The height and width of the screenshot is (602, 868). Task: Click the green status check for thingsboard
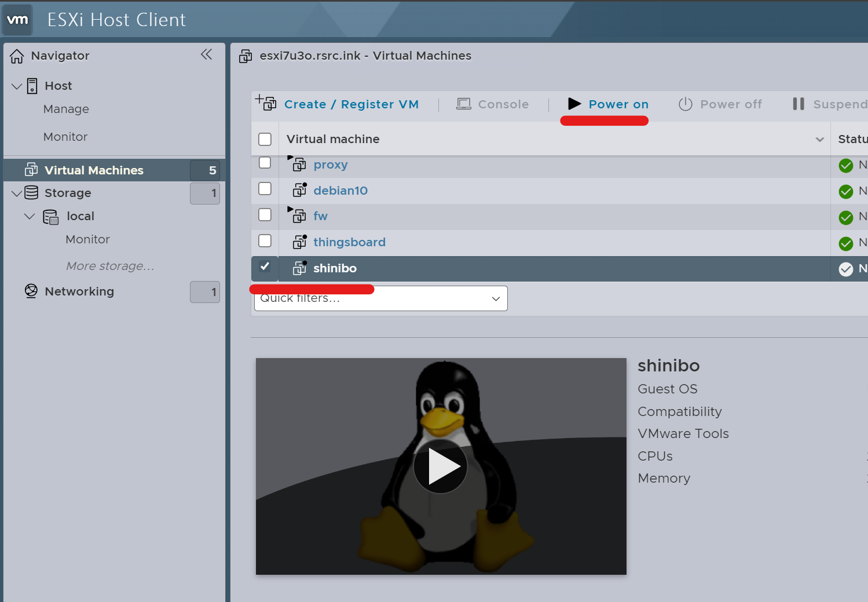(846, 244)
